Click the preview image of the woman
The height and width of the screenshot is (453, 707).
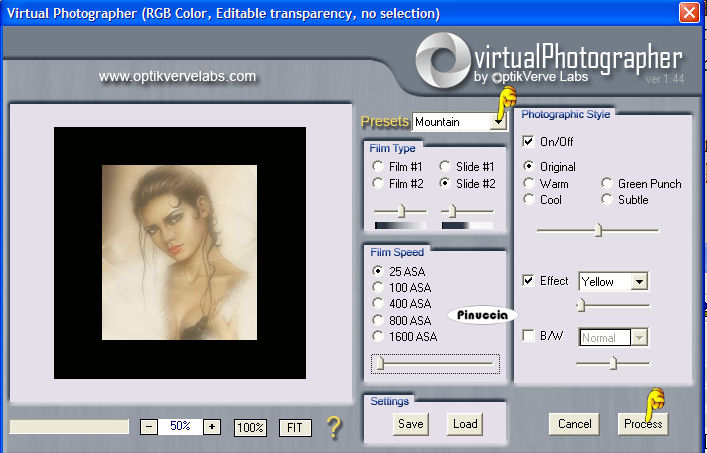click(x=179, y=252)
